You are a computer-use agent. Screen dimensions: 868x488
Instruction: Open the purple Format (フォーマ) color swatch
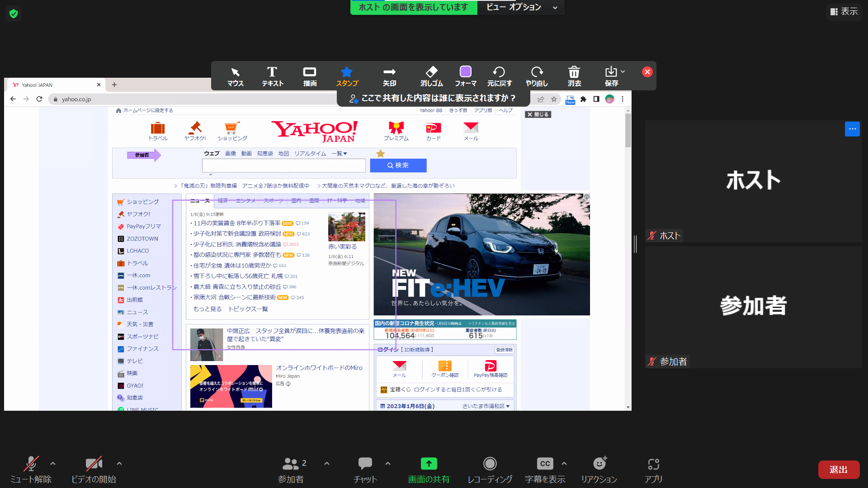(465, 72)
